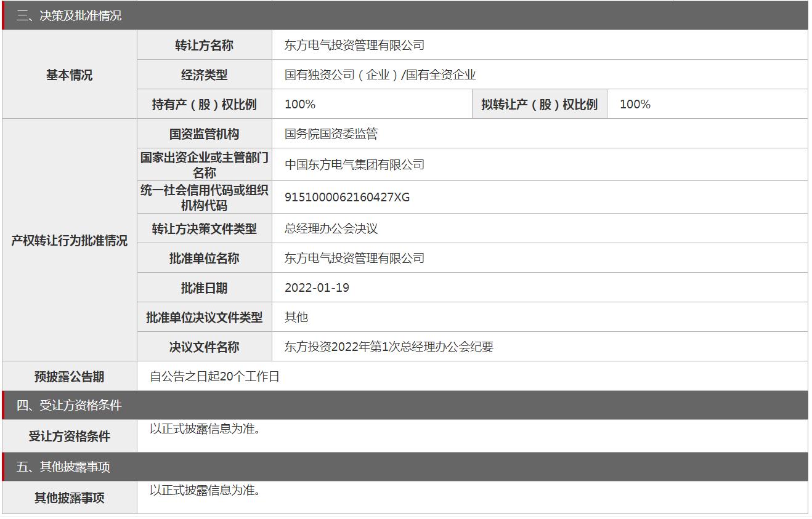This screenshot has width=812, height=519.
Task: Select the 自公告之日起20个工作日 pre-disclosure period text
Action: click(214, 376)
